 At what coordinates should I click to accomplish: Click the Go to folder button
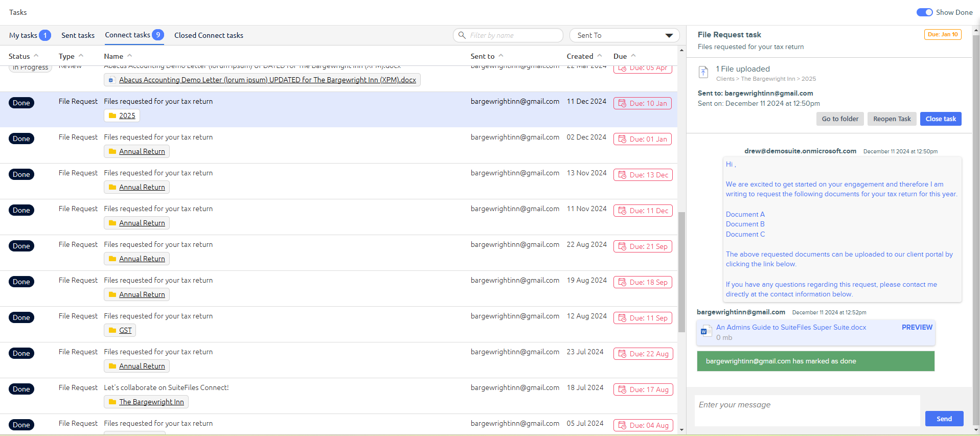[840, 119]
